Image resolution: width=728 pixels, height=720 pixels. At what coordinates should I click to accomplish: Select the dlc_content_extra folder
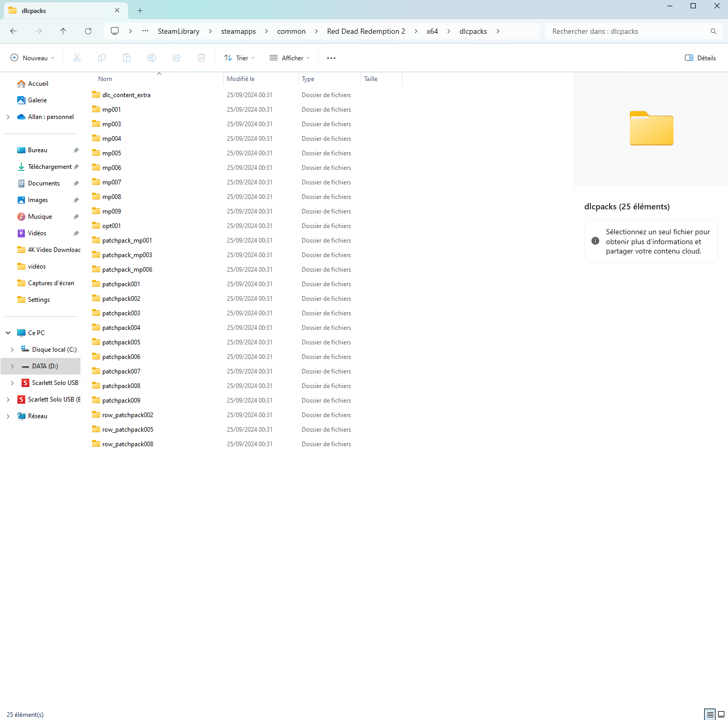pos(126,95)
